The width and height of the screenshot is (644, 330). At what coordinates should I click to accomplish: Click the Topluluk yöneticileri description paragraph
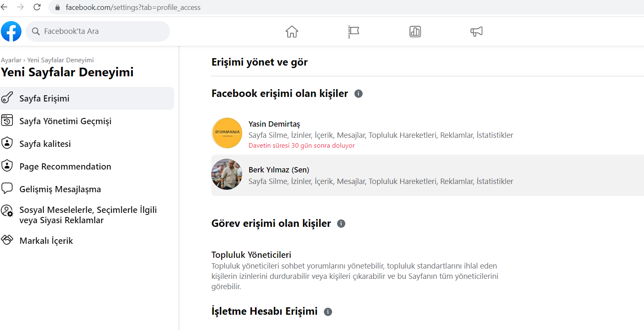pos(355,276)
